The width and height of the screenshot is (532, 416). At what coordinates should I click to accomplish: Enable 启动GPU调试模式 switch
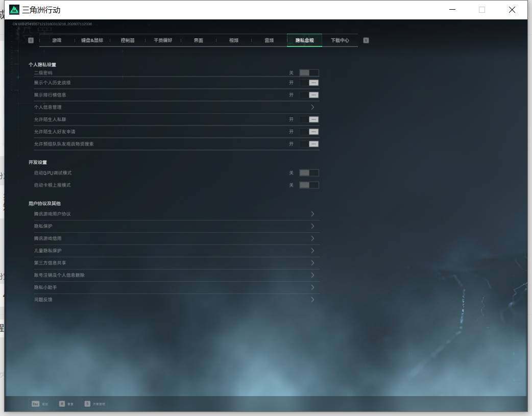pos(309,173)
